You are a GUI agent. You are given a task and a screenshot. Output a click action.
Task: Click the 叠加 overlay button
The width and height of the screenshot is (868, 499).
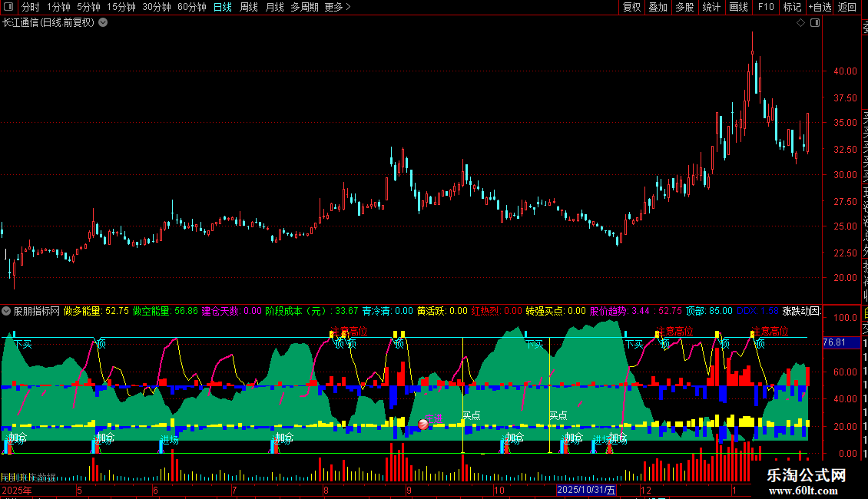click(658, 7)
